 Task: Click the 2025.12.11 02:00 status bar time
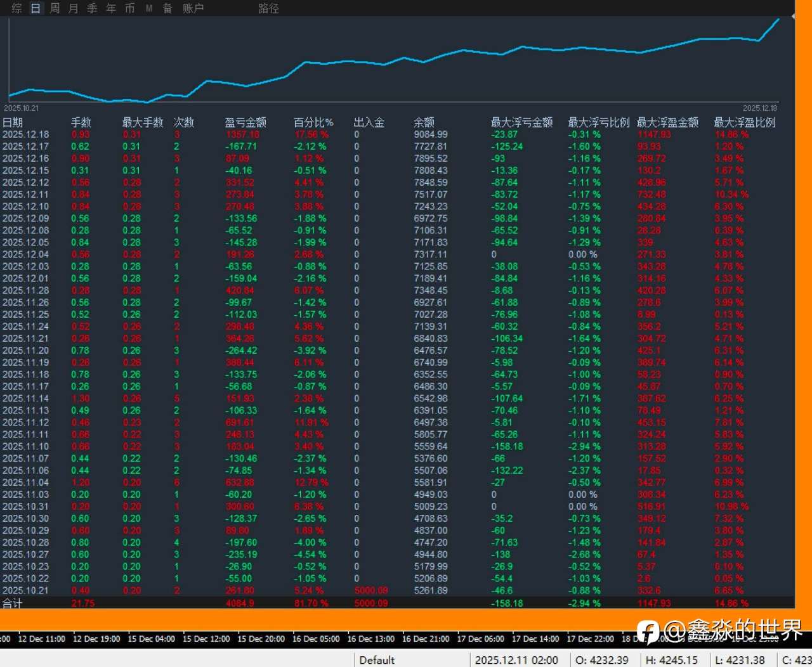click(516, 660)
